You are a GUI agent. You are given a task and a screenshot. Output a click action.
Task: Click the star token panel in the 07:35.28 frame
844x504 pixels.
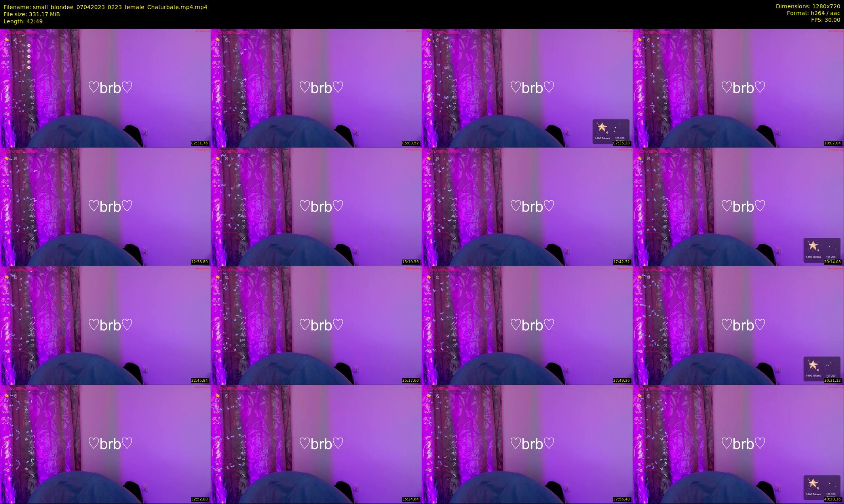[x=611, y=131]
